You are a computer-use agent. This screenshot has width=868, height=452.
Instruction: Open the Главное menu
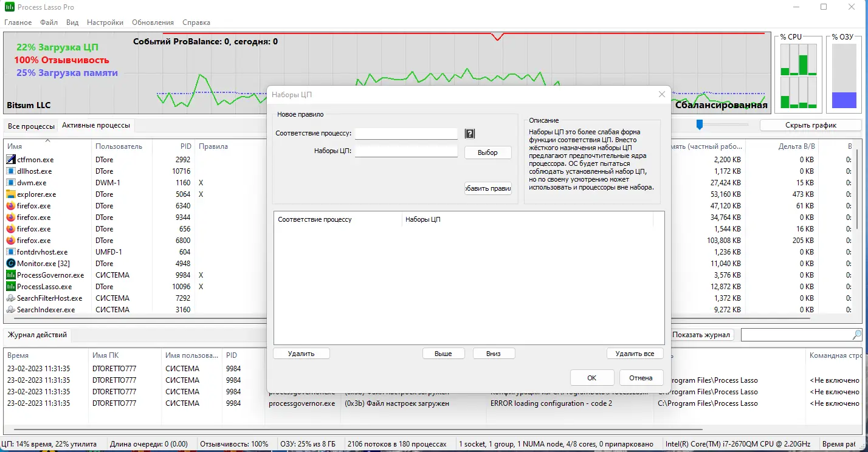point(18,22)
